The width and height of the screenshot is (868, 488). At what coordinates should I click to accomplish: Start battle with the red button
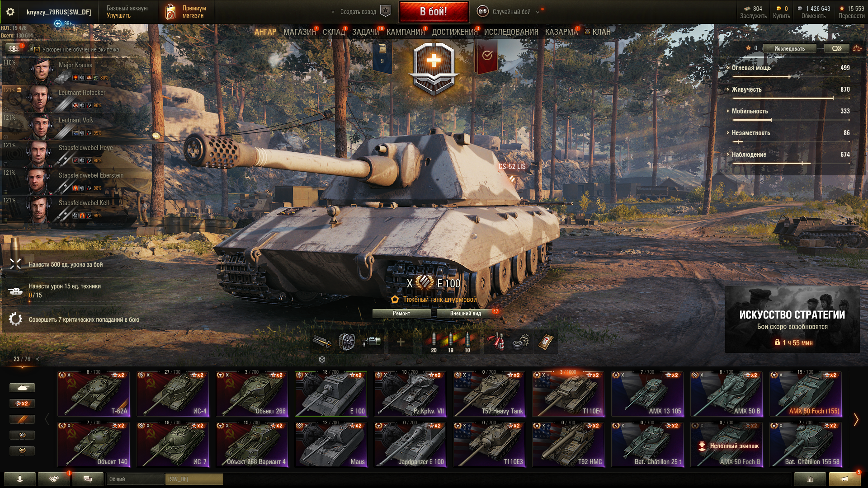pos(434,12)
